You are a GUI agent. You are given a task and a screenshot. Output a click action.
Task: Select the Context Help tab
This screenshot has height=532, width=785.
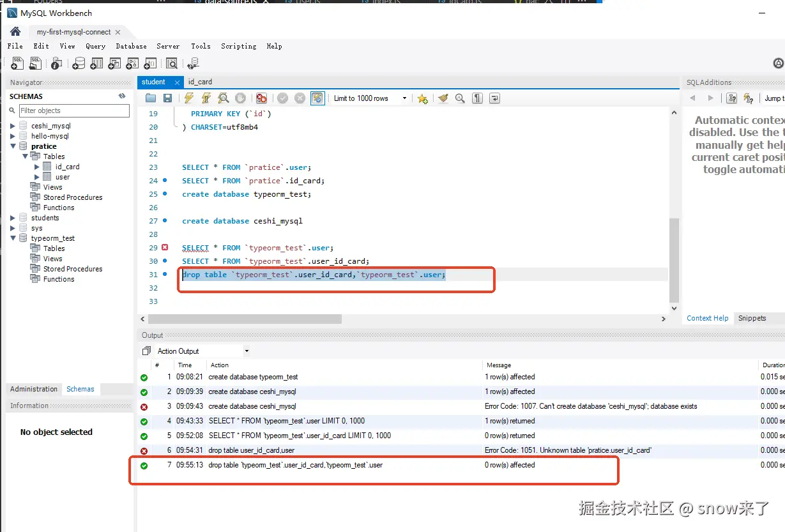click(x=707, y=318)
